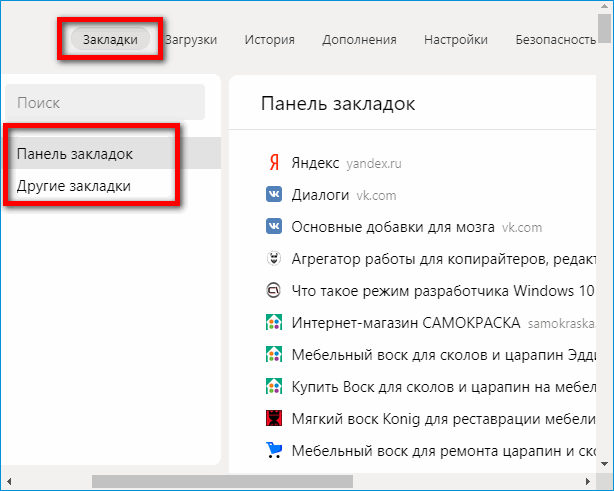This screenshot has width=614, height=491.
Task: Open the Яндекс bookmark
Action: [x=315, y=163]
